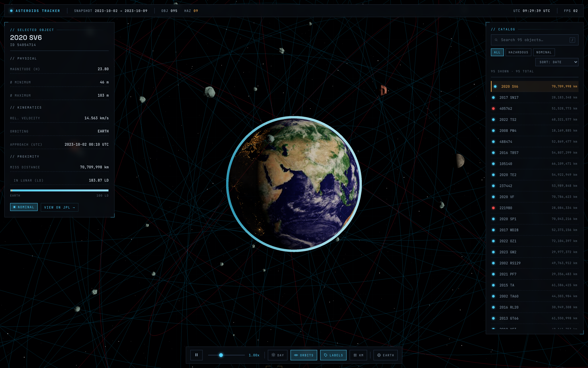Click the OBJ 095 counter
The height and width of the screenshot is (368, 588).
point(169,11)
